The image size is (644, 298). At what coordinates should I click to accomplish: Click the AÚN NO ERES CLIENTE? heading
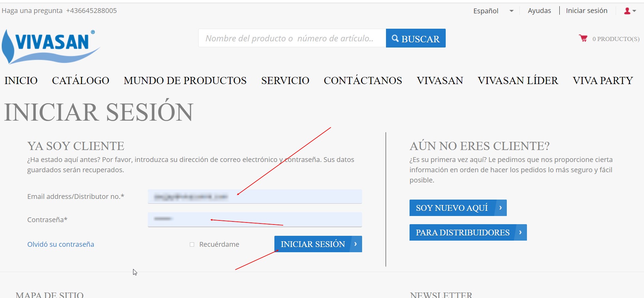[x=480, y=146]
